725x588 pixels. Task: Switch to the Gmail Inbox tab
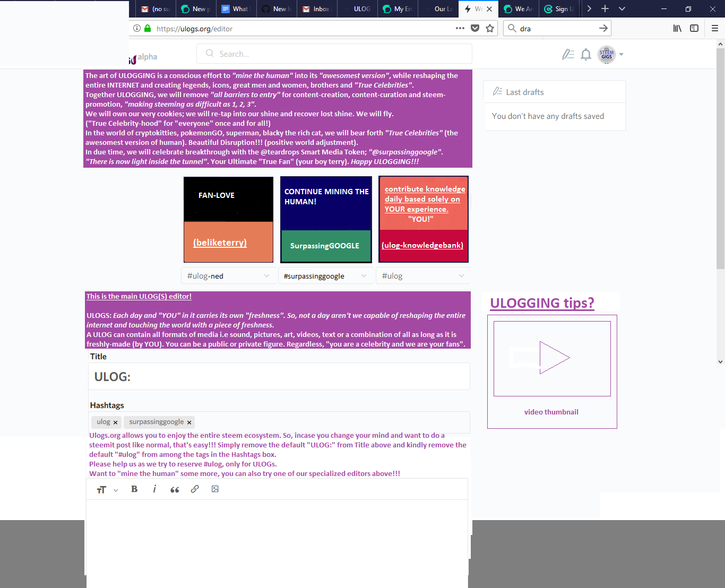[x=317, y=9]
